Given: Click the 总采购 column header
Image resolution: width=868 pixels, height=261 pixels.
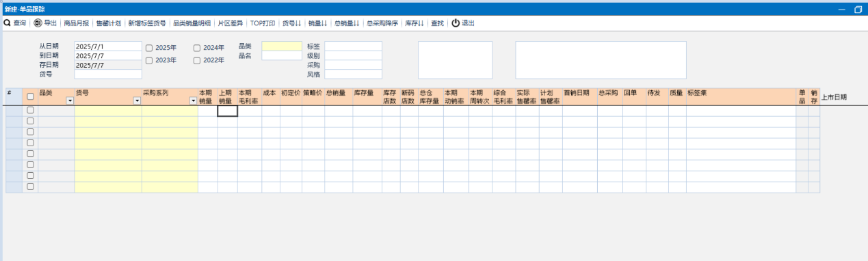Looking at the screenshot, I should (609, 96).
